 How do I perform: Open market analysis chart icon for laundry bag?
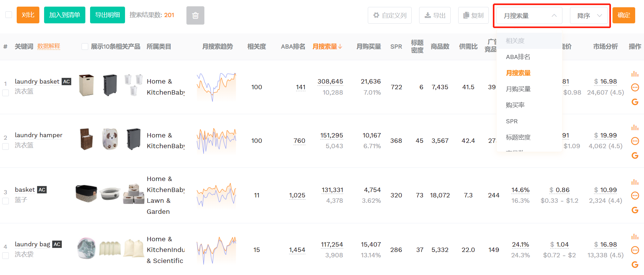635,237
